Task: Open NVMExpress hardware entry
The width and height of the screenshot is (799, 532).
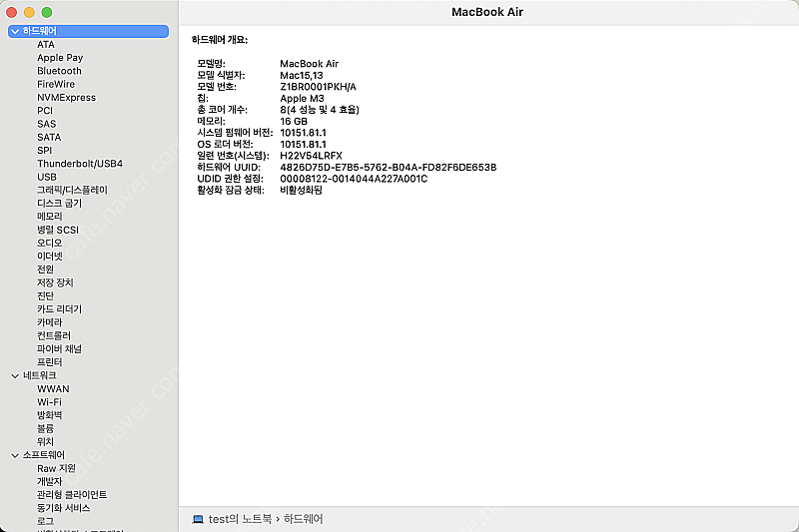Action: 66,97
